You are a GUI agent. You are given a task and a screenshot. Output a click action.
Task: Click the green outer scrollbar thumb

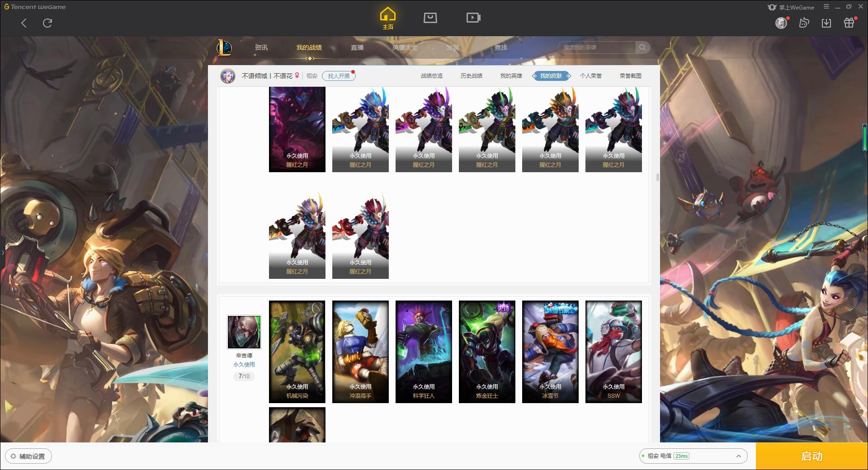point(864,137)
